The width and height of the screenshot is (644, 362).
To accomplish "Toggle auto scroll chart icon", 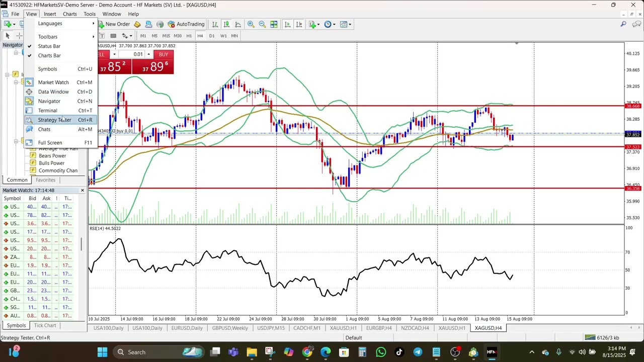I will point(287,24).
